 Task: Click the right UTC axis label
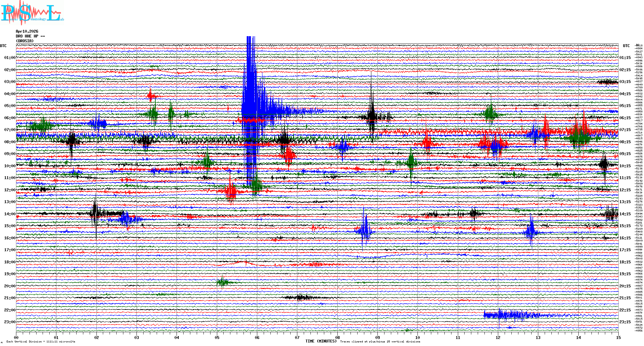coord(626,46)
